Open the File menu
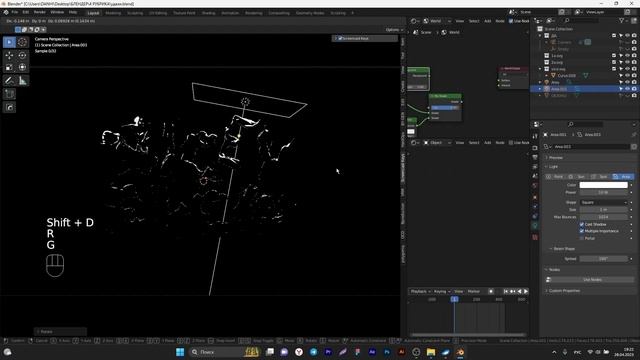 pyautogui.click(x=15, y=13)
